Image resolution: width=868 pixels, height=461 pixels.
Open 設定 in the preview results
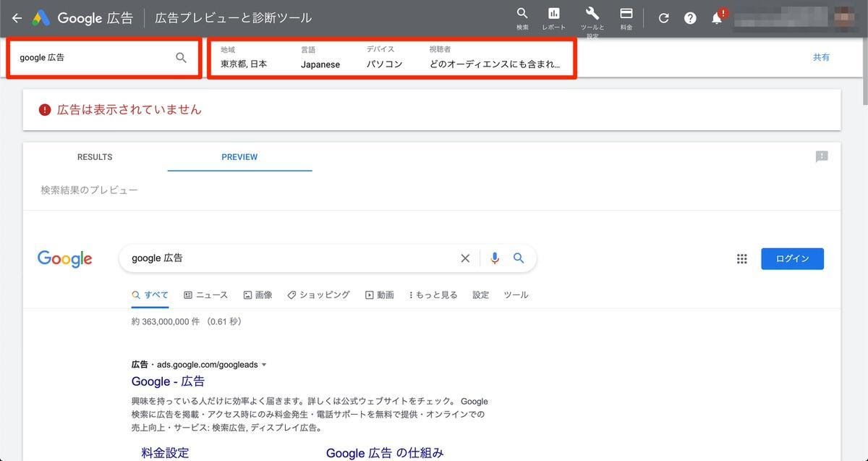481,295
